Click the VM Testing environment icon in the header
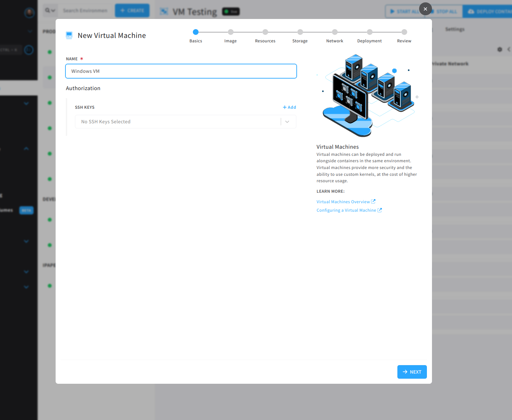Viewport: 512px width, 420px height. (164, 11)
